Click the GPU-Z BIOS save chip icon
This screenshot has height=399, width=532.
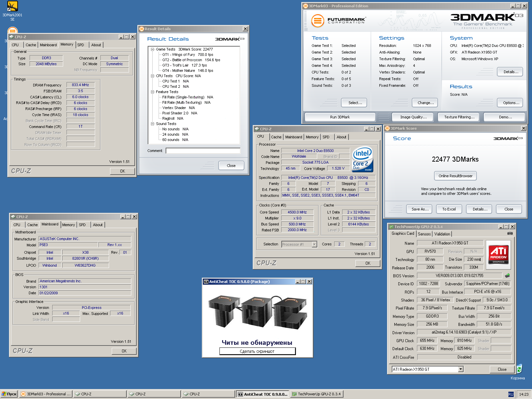(x=507, y=276)
